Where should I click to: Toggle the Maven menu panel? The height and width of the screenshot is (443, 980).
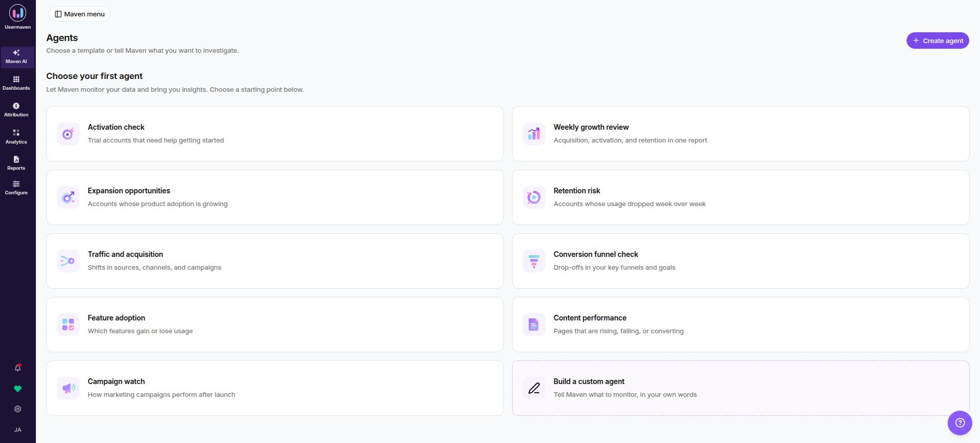[80, 14]
